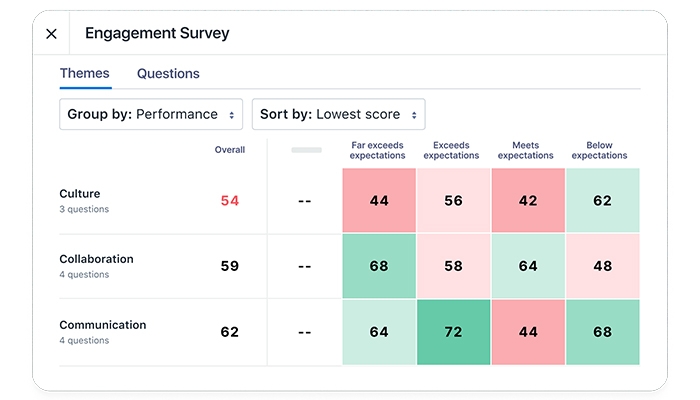Click the red Communication cell showing 44
The width and height of the screenshot is (700, 400).
[527, 332]
